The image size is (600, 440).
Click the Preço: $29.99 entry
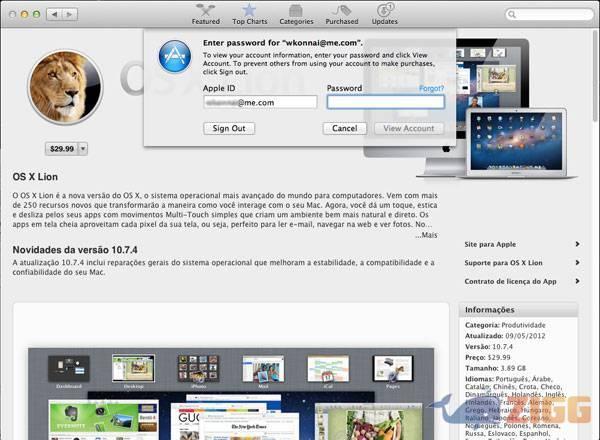coord(488,357)
